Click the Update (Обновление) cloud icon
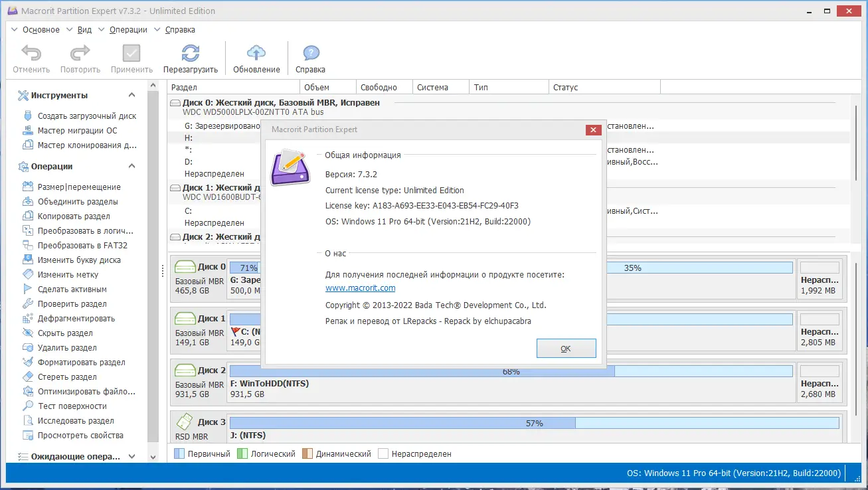 tap(256, 54)
